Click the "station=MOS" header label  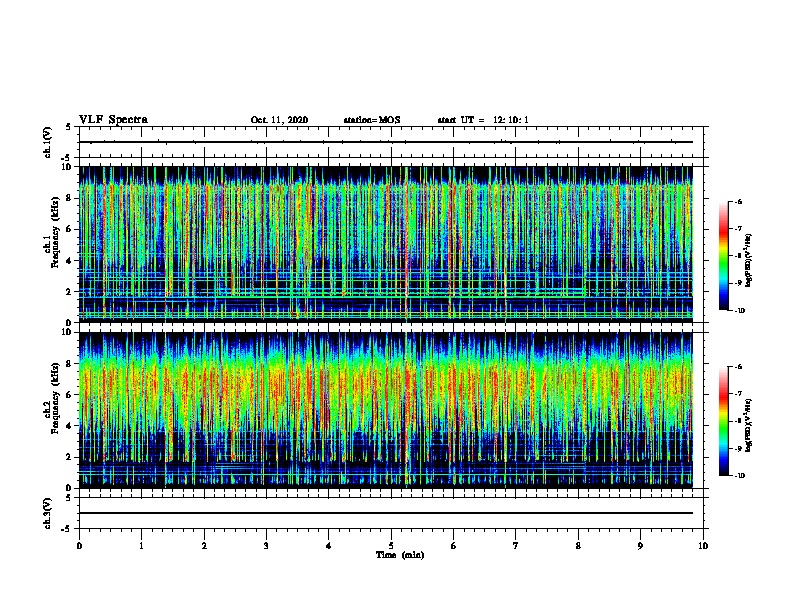coord(372,120)
